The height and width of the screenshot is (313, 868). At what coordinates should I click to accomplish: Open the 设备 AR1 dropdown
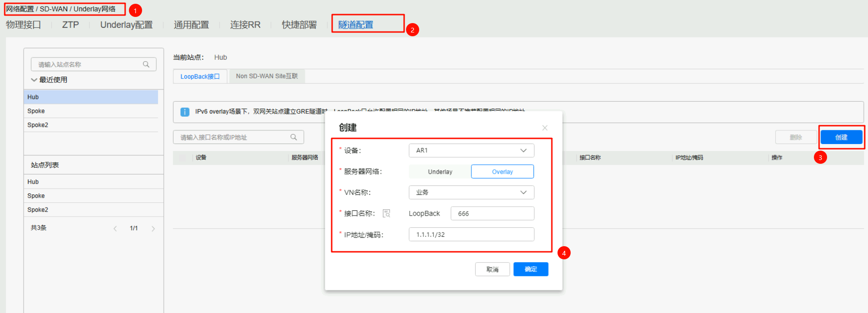pos(471,151)
